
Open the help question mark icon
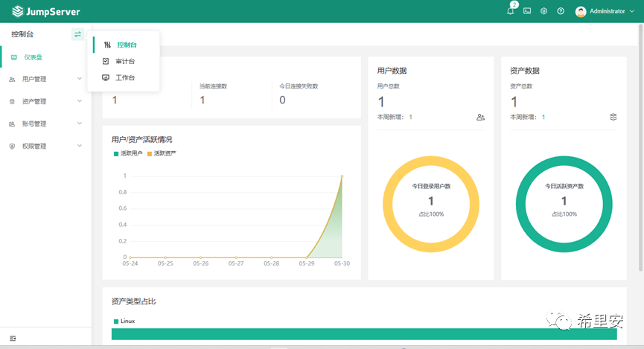tap(561, 11)
